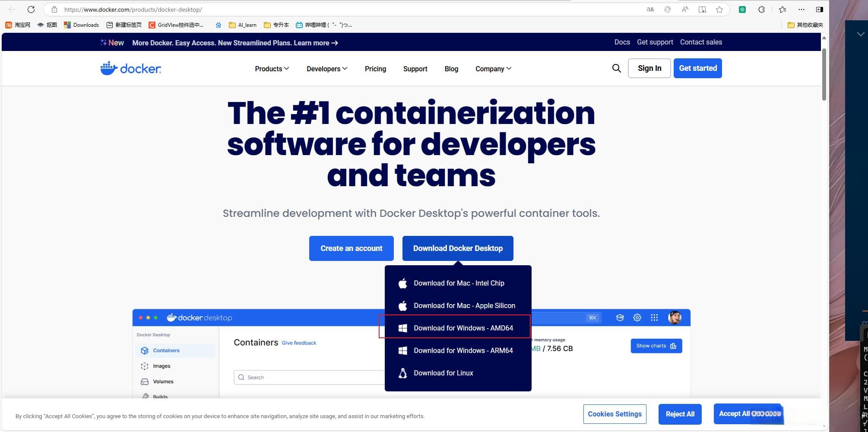868x432 pixels.
Task: Click Containers in Docker Desktop preview sidebar
Action: pyautogui.click(x=175, y=350)
